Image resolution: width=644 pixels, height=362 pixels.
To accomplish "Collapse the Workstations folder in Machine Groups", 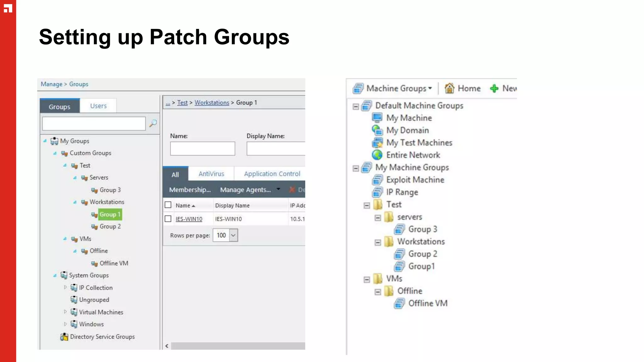I will pos(378,243).
